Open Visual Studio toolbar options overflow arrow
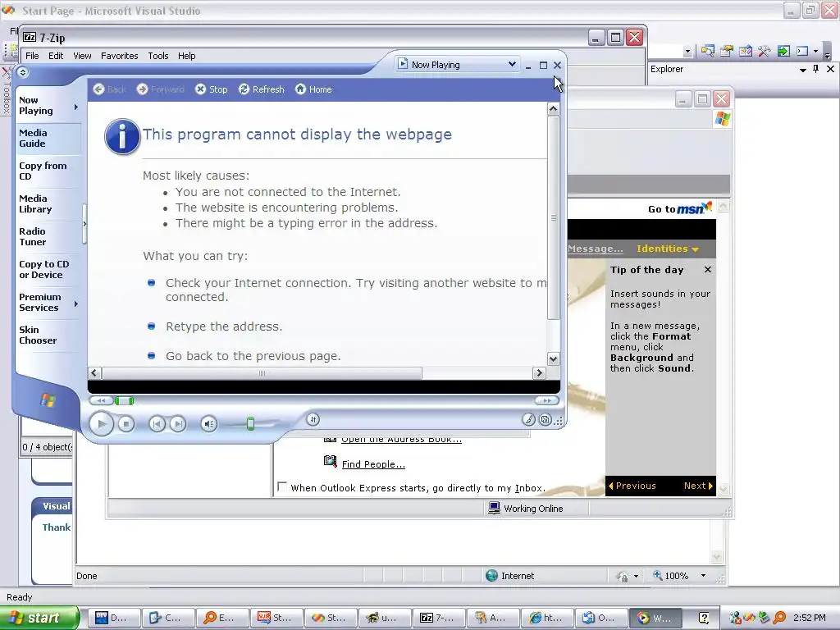Viewport: 840px width, 630px height. [x=827, y=52]
